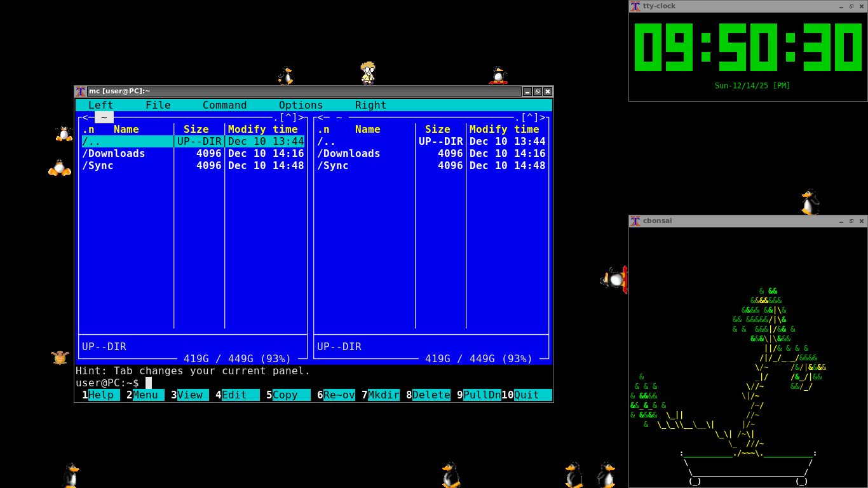Click the 8 Delete function key button
Image resolution: width=868 pixels, height=488 pixels.
tap(428, 395)
